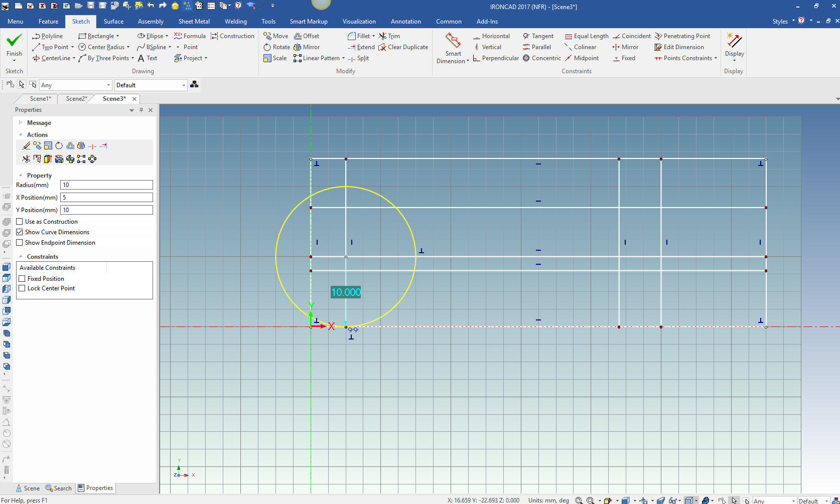Activate the Mirror modify tool
Image resolution: width=840 pixels, height=504 pixels.
tap(307, 47)
